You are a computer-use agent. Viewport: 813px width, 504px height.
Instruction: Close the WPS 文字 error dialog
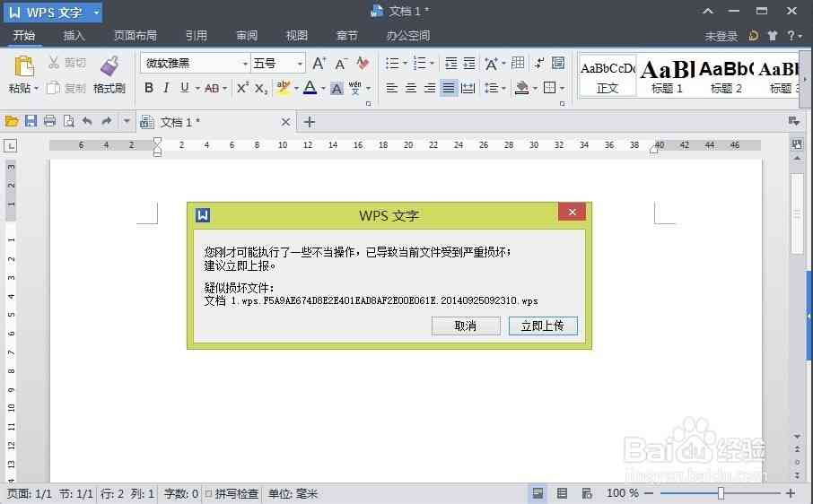572,212
